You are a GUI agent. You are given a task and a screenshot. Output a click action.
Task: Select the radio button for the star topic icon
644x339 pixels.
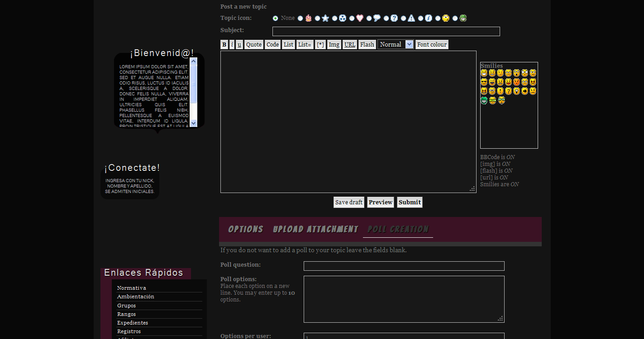[x=317, y=18]
